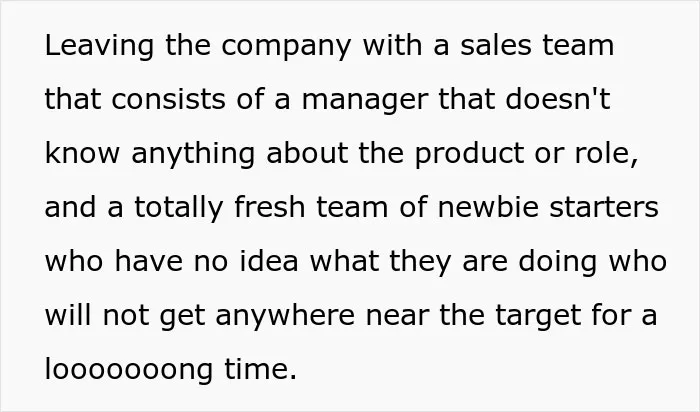Click the word "product"
700x412 pixels.
point(469,155)
